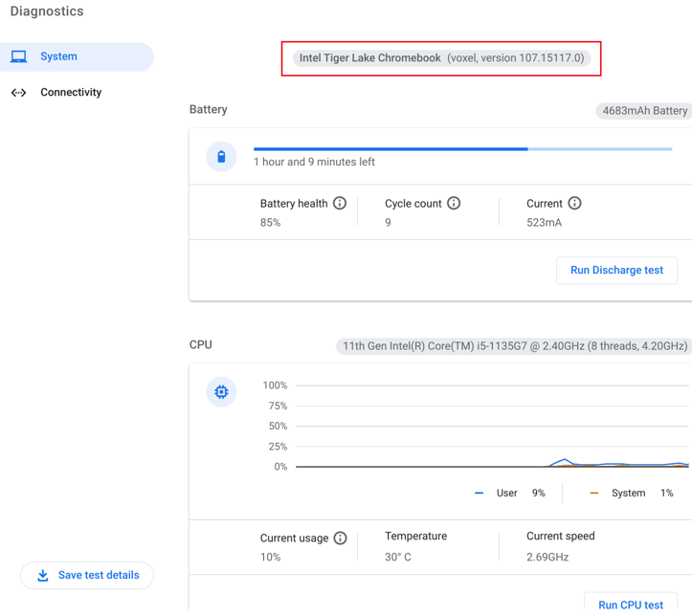Click the laptop System icon in sidebar
692x616 pixels.
[18, 56]
